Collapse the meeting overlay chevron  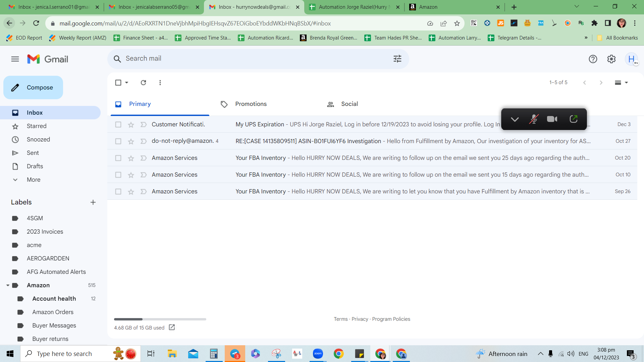(x=515, y=119)
